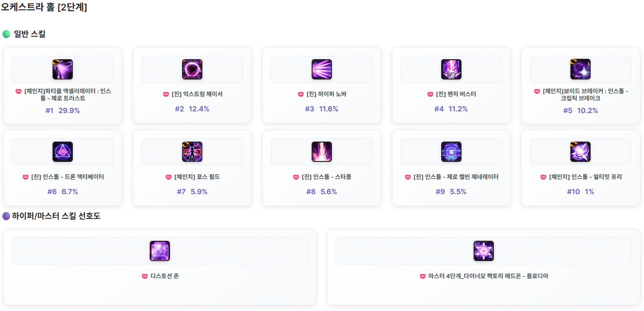The width and height of the screenshot is (644, 311).
Task: Click the 디스토션 존 skill name text
Action: 164,276
